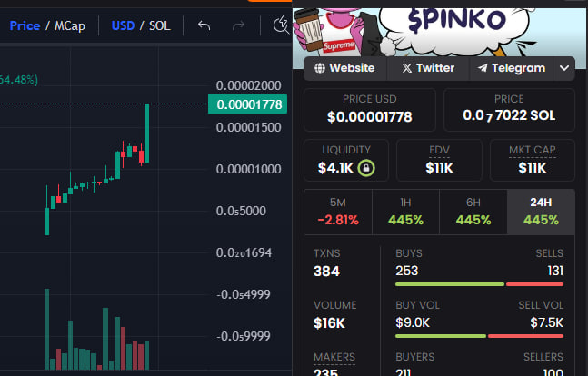
Task: Click the latest tall green candlestick
Action: tap(146, 134)
